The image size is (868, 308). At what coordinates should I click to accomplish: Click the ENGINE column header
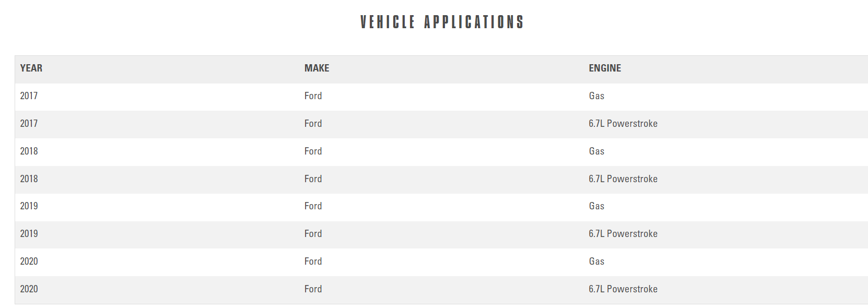tap(605, 68)
